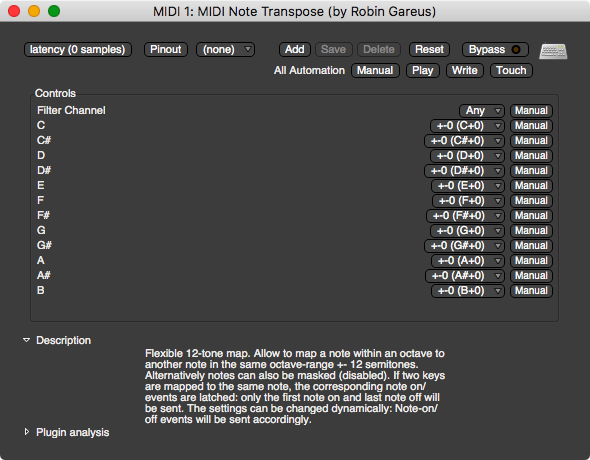This screenshot has width=590, height=460.
Task: Open the A# transpose dropdown
Action: [x=465, y=276]
